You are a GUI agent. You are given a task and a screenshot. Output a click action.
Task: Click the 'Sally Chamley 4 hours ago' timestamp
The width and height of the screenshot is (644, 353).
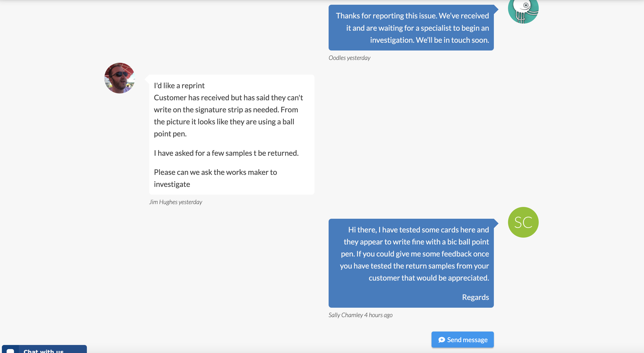(x=360, y=315)
